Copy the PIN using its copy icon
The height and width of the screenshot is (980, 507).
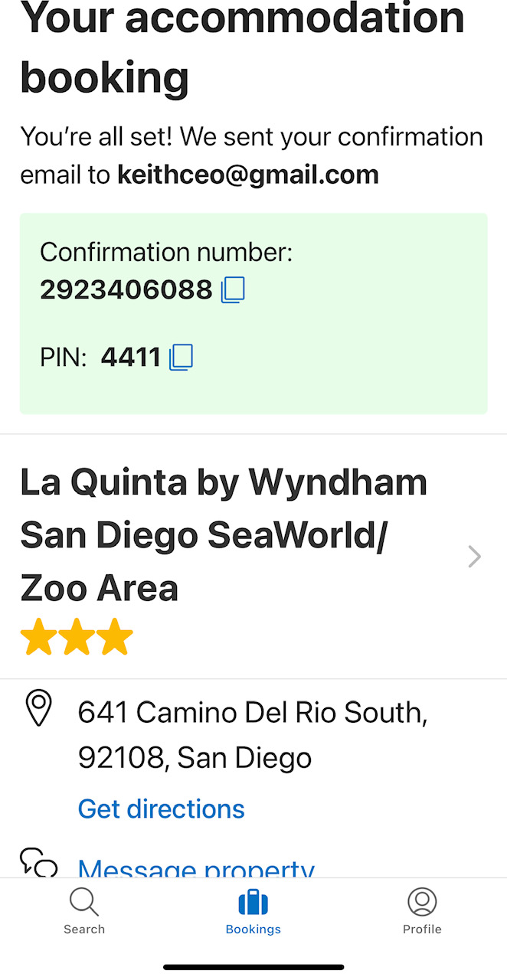182,357
